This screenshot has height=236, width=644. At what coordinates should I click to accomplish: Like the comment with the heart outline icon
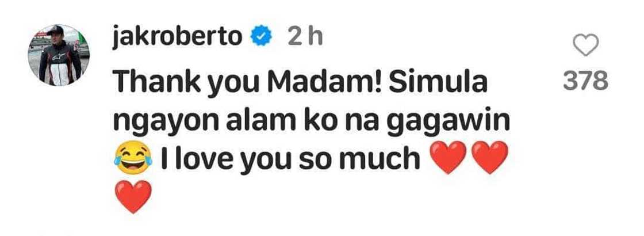(585, 45)
